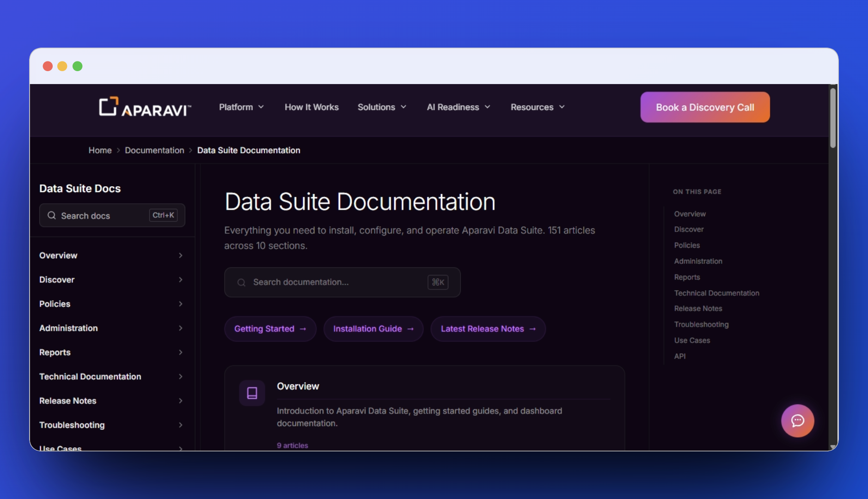The height and width of the screenshot is (499, 868).
Task: Expand Troubleshooting chevron in sidebar
Action: point(180,425)
